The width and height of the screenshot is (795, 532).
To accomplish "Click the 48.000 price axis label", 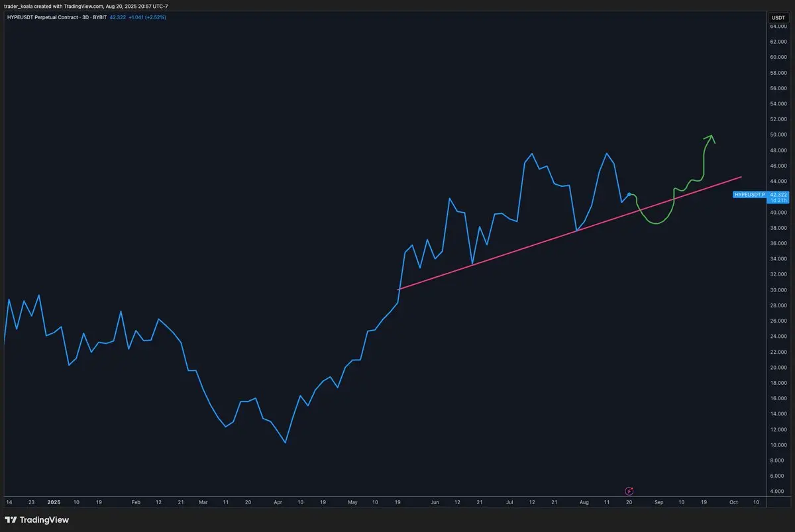I will [778, 150].
